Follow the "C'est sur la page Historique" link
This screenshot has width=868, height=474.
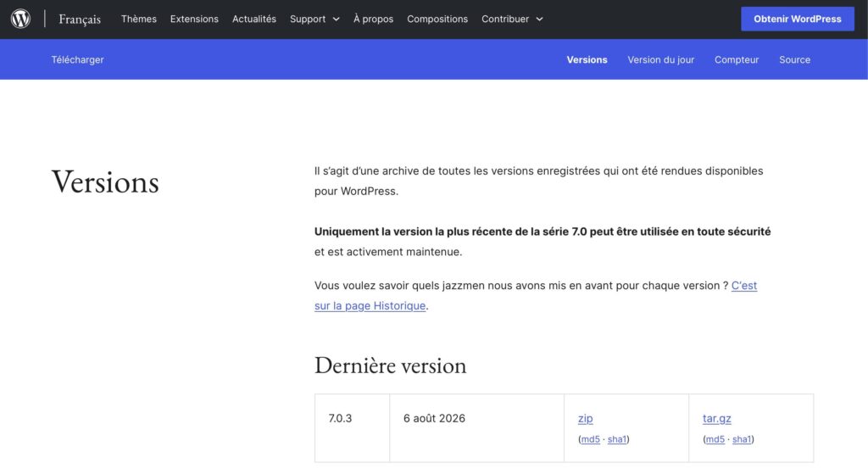(x=370, y=305)
